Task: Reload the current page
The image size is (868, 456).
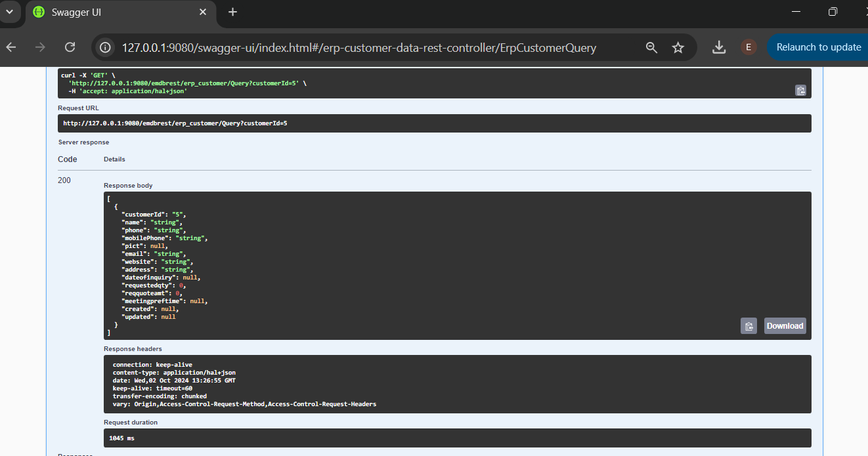Action: [70, 47]
